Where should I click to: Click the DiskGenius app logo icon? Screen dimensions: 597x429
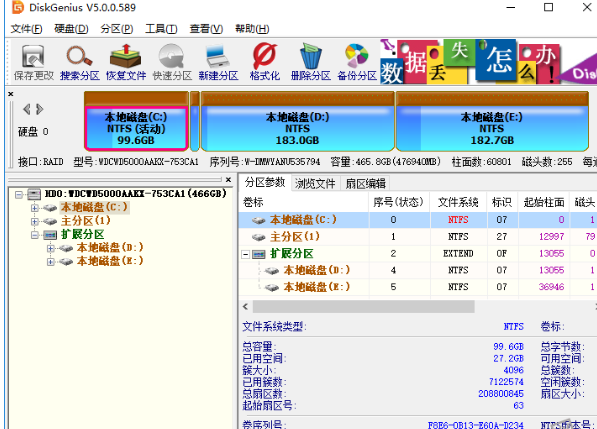[18, 7]
